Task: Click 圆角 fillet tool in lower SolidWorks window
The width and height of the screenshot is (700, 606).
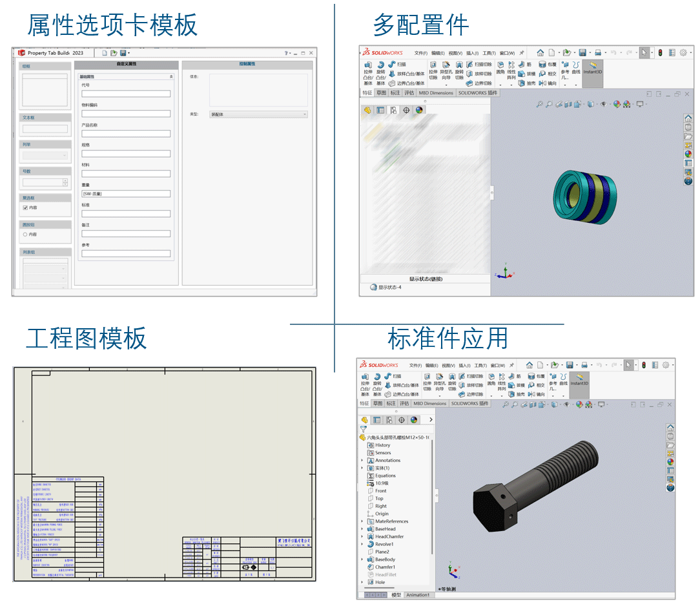Action: coord(491,380)
